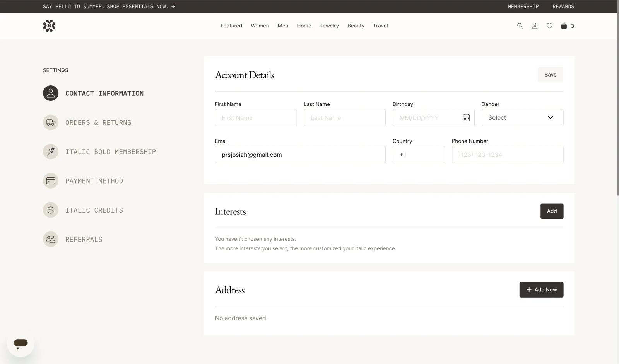Viewport: 619px width, 364px height.
Task: Click the user account icon in header
Action: 534,26
